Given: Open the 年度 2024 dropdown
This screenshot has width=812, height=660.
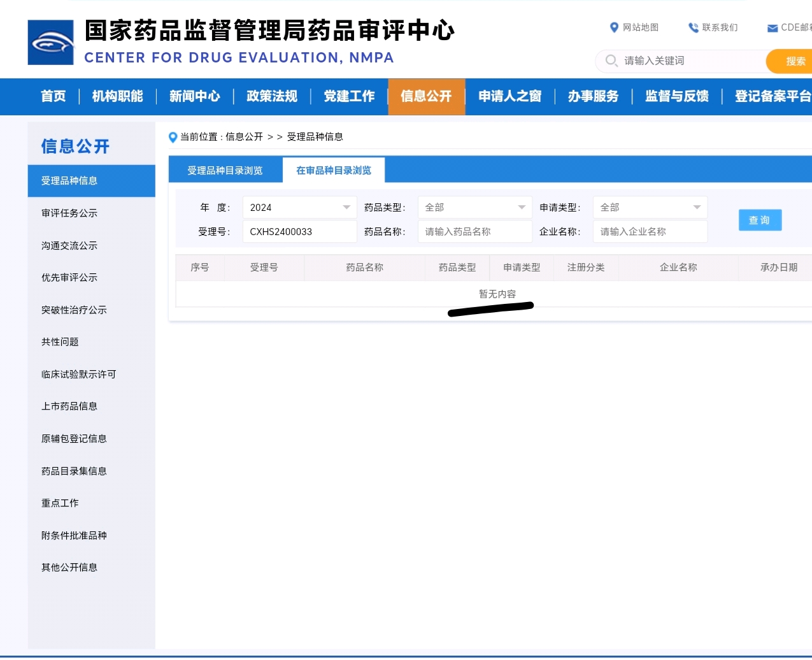Looking at the screenshot, I should 300,208.
